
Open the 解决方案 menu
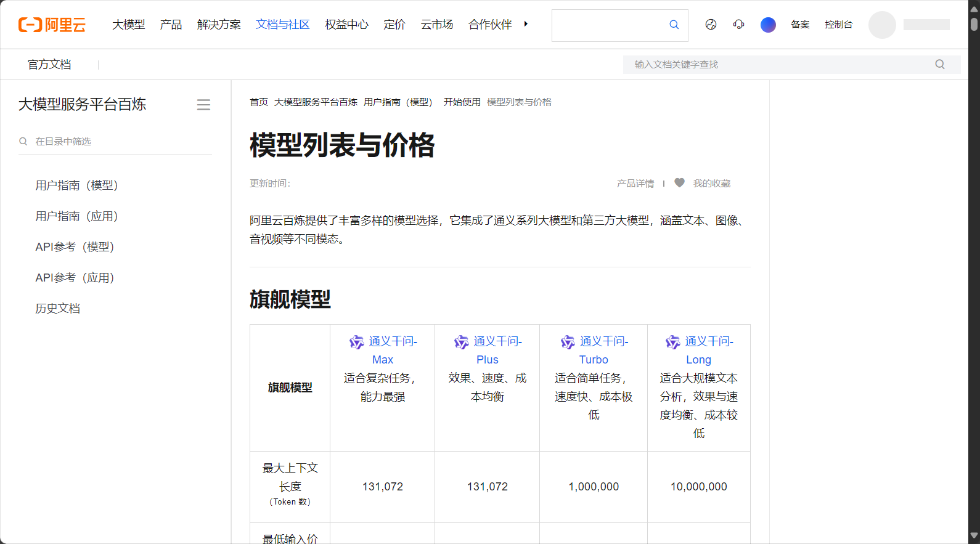219,25
